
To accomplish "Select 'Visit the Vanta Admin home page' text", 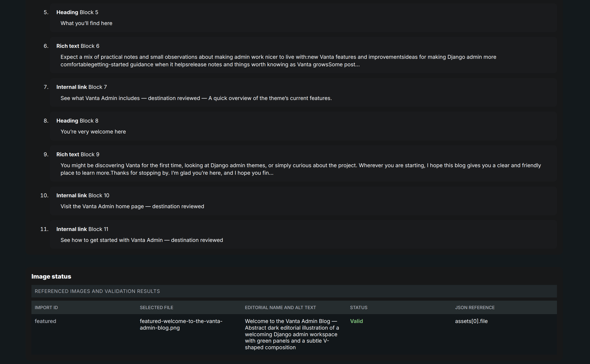I will 102,206.
